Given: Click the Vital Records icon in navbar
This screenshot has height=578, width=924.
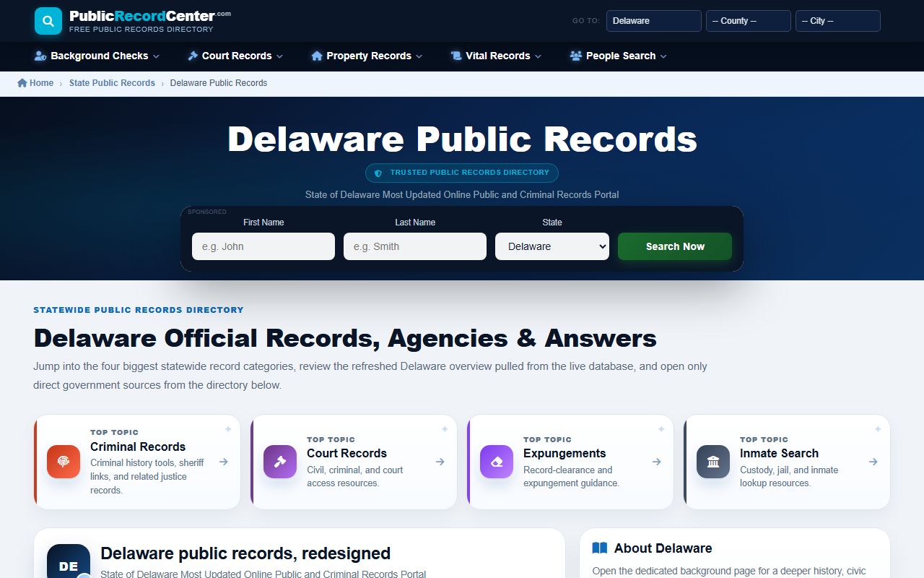Looking at the screenshot, I should coord(456,56).
